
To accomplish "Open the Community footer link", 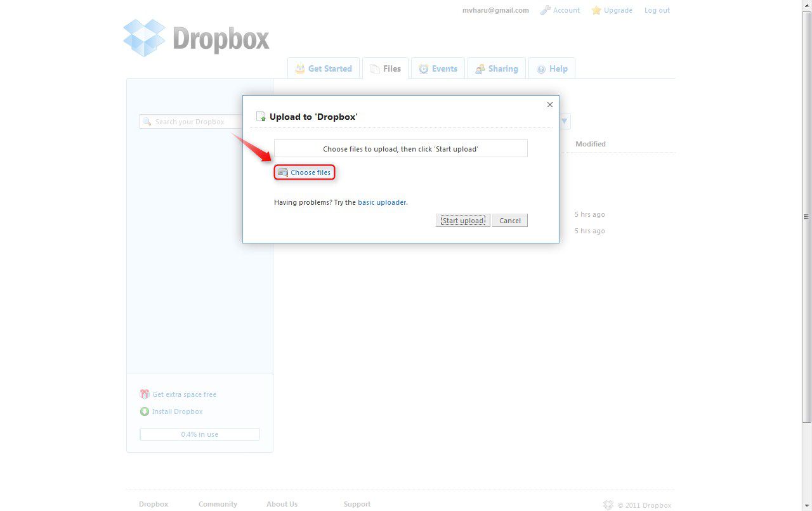I will 218,504.
